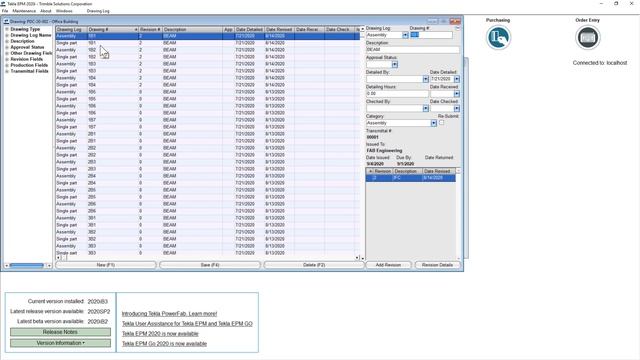Viewport: 640px width, 360px height.
Task: Open the Order Entry module icon
Action: click(588, 38)
